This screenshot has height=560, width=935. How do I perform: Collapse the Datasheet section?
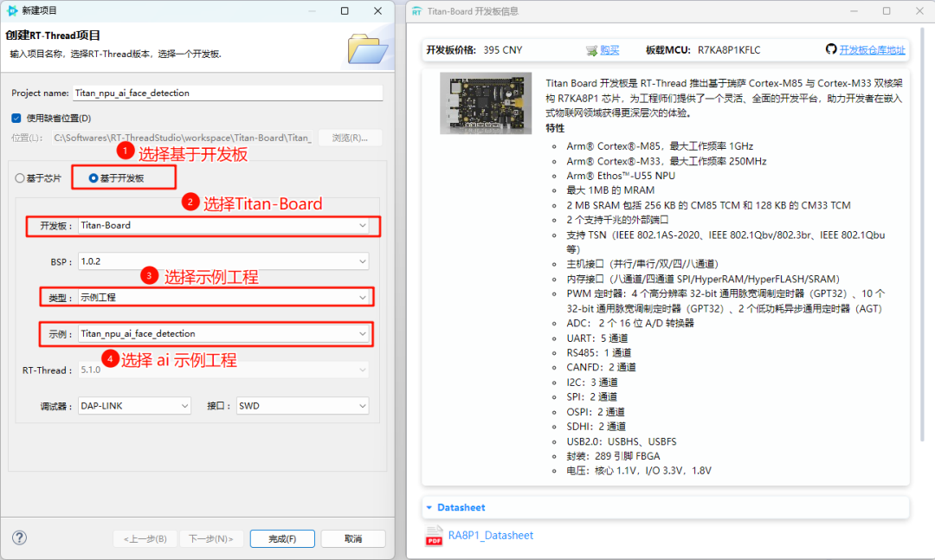pos(429,507)
